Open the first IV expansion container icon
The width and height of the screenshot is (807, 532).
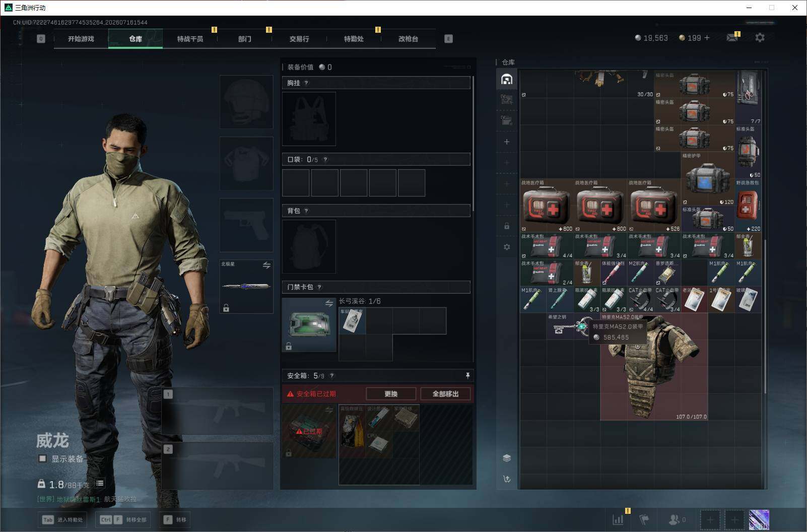(x=507, y=100)
